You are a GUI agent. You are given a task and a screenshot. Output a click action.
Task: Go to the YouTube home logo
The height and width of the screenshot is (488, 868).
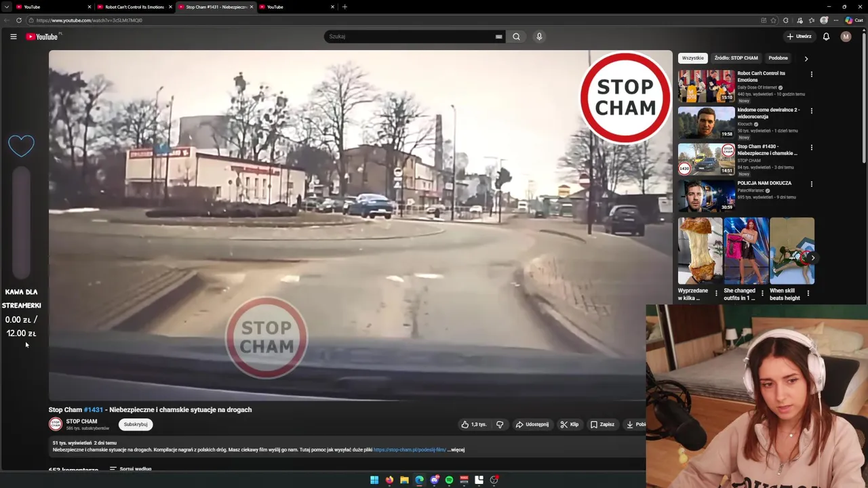(42, 37)
